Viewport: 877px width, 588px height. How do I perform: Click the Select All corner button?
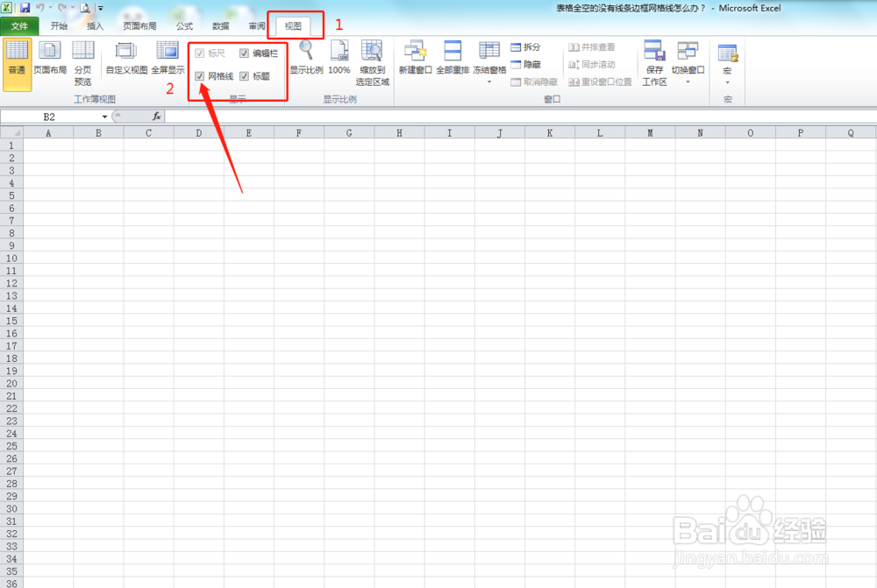tap(11, 133)
